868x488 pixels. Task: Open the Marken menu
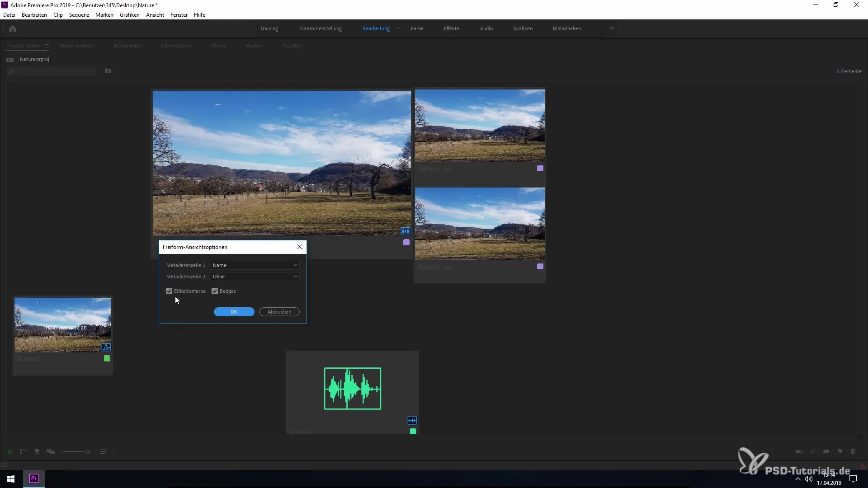[x=104, y=15]
